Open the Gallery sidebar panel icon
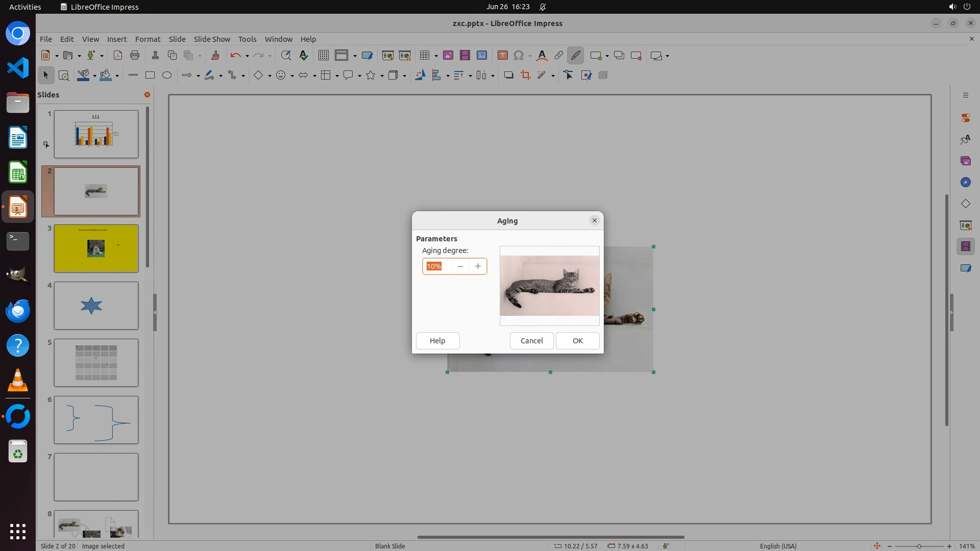980x551 pixels. 965,161
